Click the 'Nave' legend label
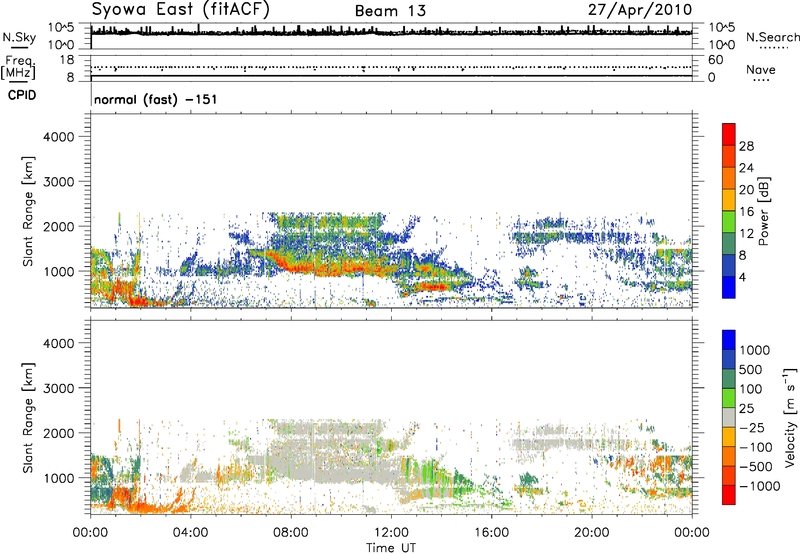This screenshot has height=554, width=800. (x=761, y=69)
